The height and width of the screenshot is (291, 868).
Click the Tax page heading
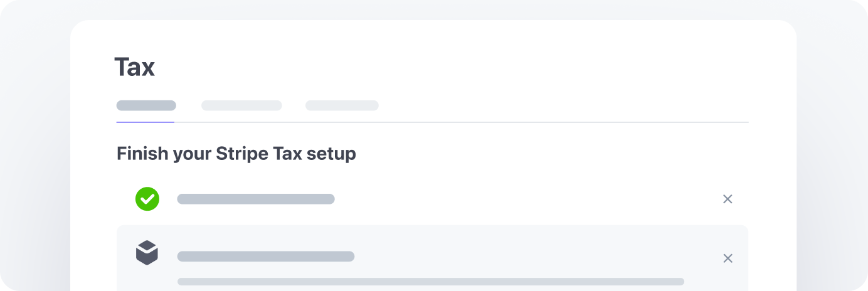tap(134, 67)
